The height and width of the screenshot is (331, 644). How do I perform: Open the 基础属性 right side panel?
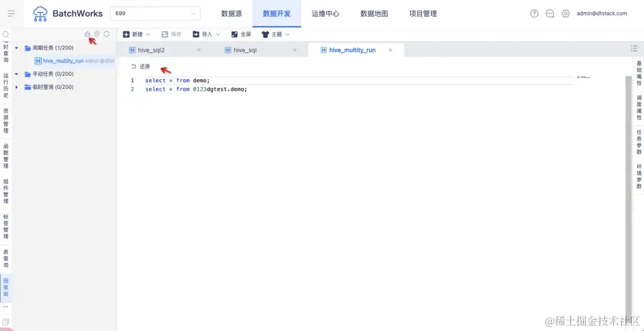(639, 73)
